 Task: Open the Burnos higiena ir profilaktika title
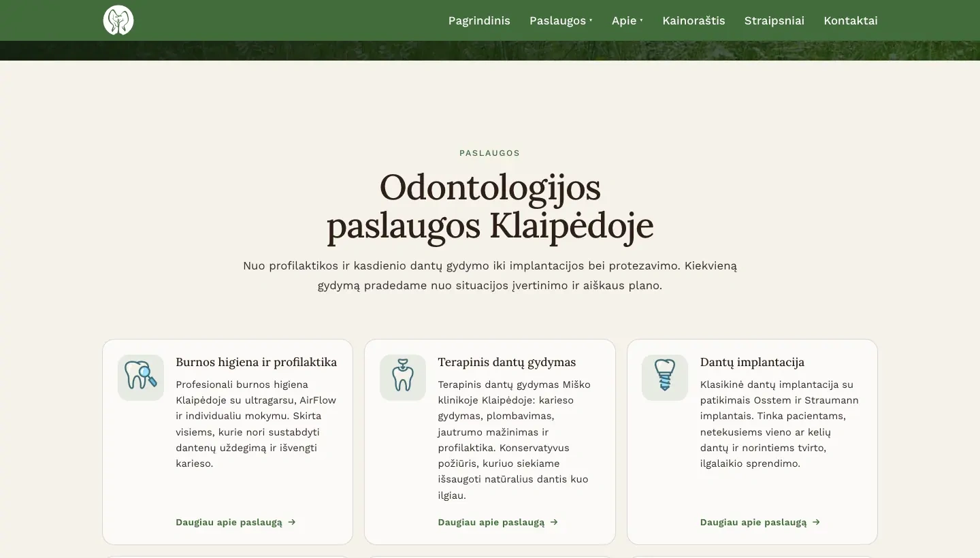click(256, 362)
